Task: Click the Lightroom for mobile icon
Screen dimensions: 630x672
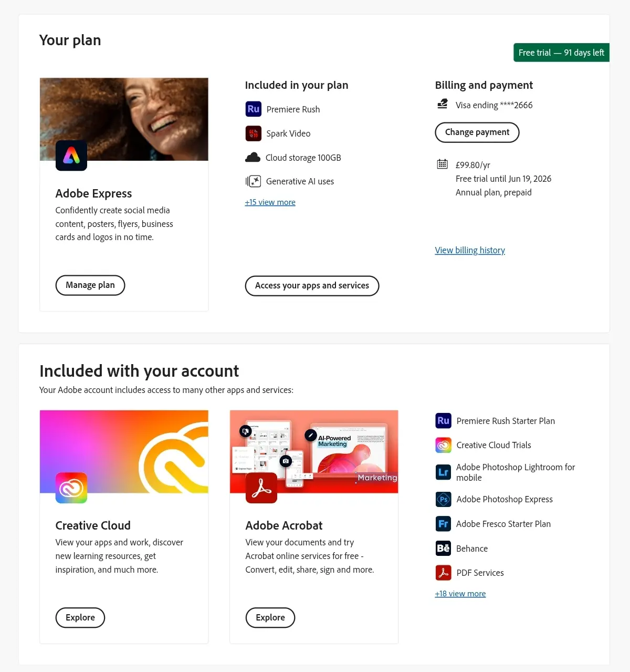Action: click(x=444, y=472)
